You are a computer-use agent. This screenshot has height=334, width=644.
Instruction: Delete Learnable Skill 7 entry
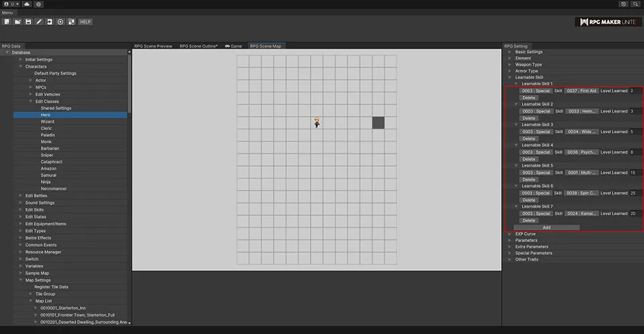click(x=529, y=221)
